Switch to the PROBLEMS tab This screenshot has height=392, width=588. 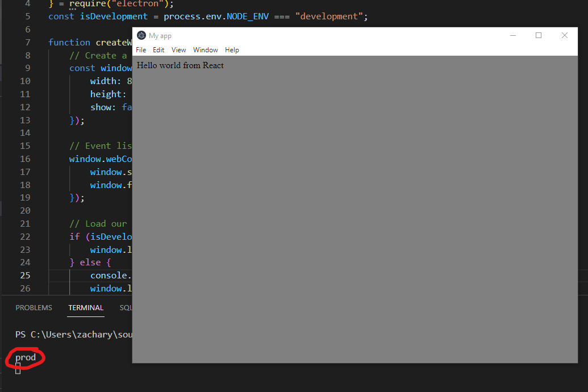pyautogui.click(x=34, y=307)
